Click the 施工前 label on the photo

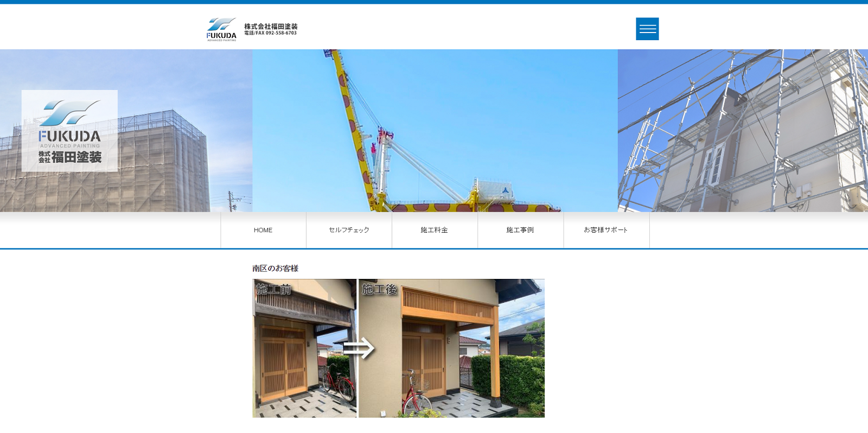click(273, 289)
